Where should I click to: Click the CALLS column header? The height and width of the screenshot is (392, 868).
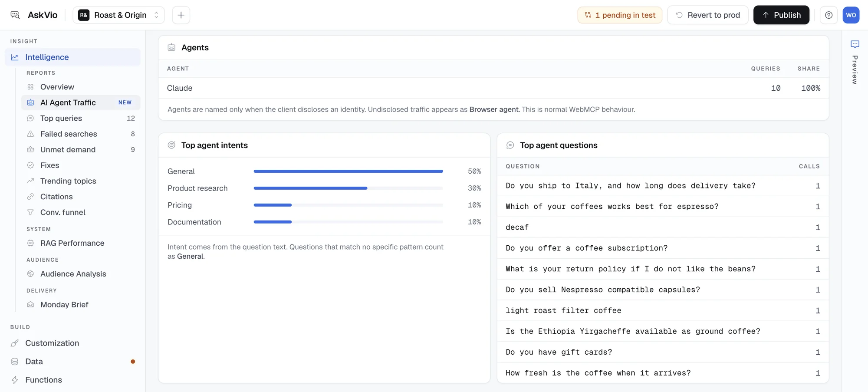point(809,166)
